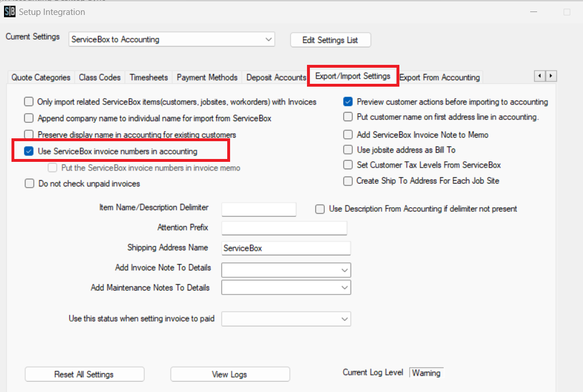The height and width of the screenshot is (392, 583).
Task: Minimize the Setup Integration window
Action: point(534,12)
